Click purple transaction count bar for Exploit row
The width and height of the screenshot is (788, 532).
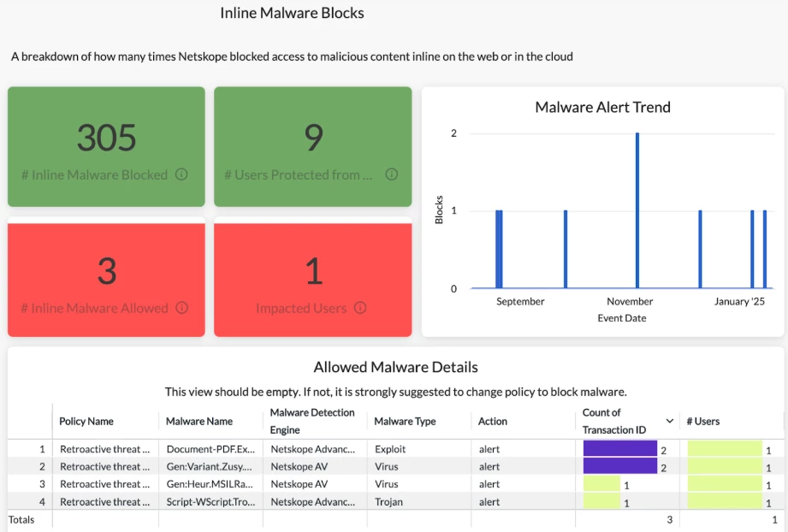[x=620, y=448]
